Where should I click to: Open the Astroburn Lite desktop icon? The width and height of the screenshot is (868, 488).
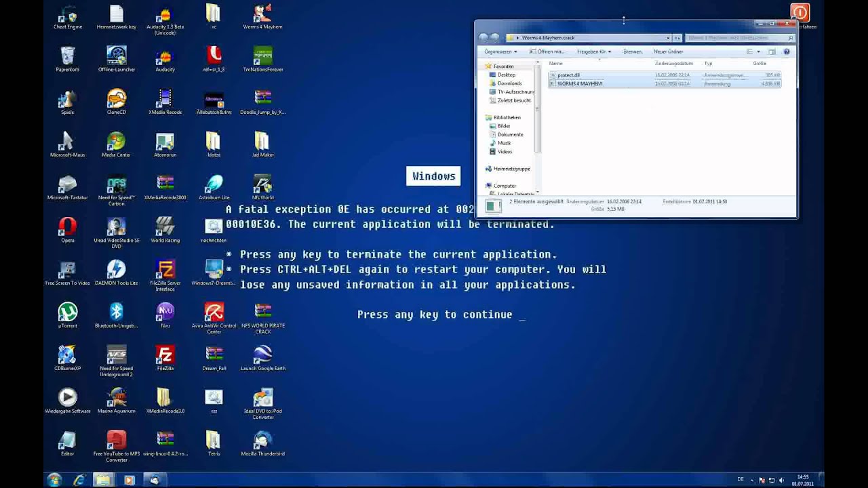tap(214, 188)
